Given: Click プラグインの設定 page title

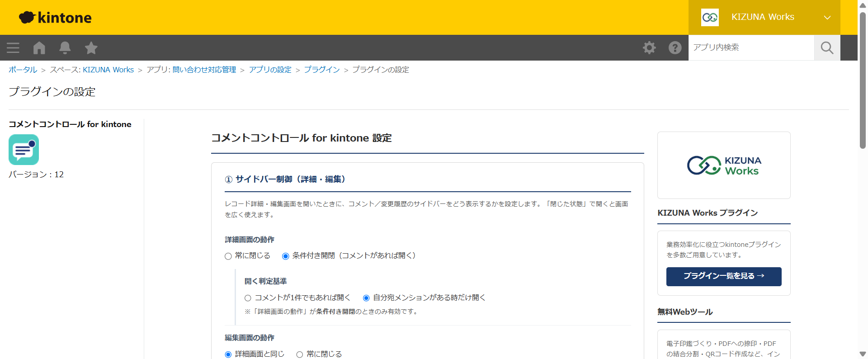Looking at the screenshot, I should [x=52, y=92].
